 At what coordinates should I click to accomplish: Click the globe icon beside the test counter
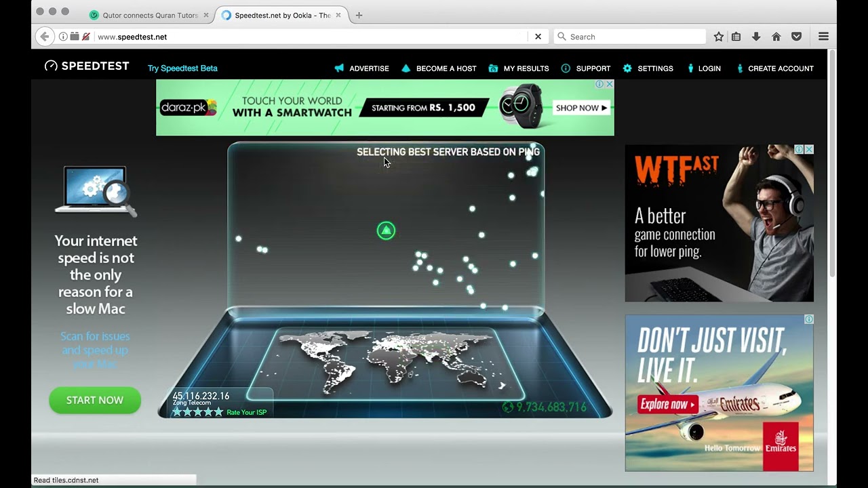pos(508,407)
